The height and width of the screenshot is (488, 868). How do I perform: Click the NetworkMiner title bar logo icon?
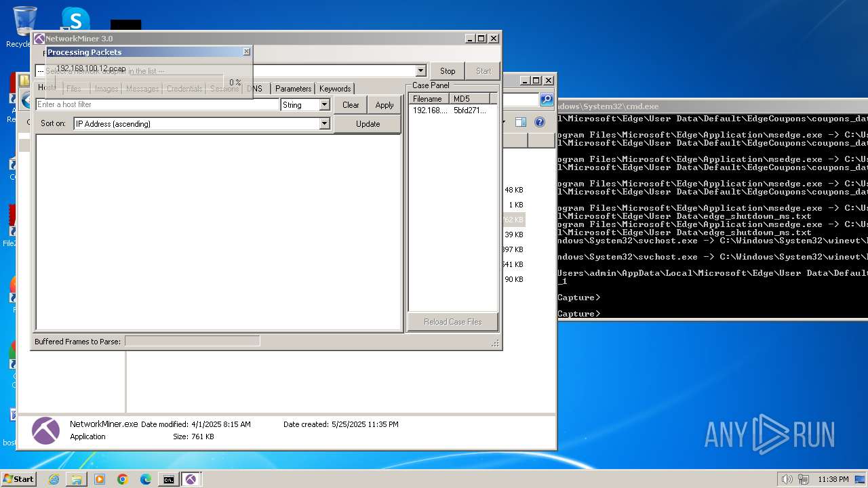pos(39,39)
